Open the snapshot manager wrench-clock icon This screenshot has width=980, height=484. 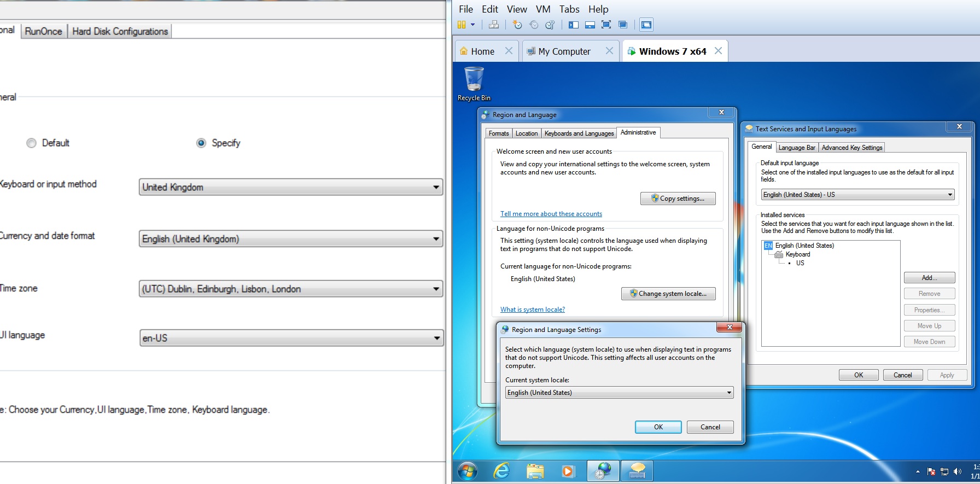pyautogui.click(x=550, y=25)
